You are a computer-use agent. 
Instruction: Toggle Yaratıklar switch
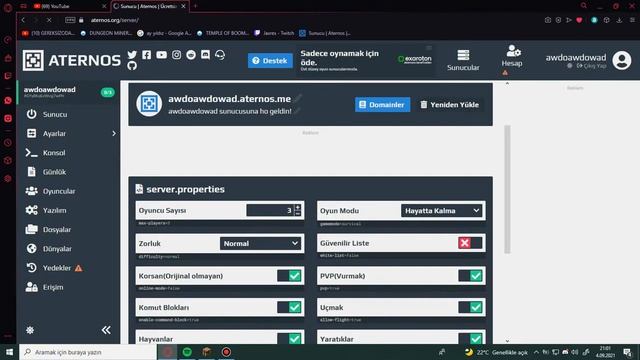tap(470, 338)
